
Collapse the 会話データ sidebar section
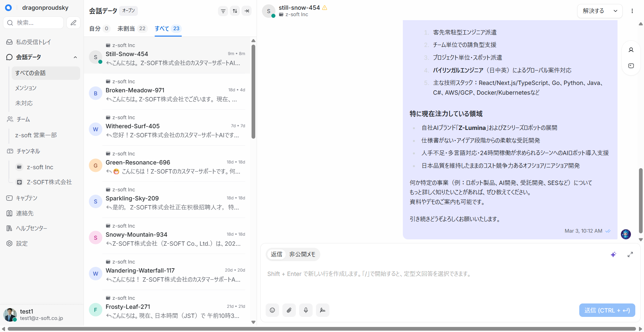pyautogui.click(x=75, y=57)
